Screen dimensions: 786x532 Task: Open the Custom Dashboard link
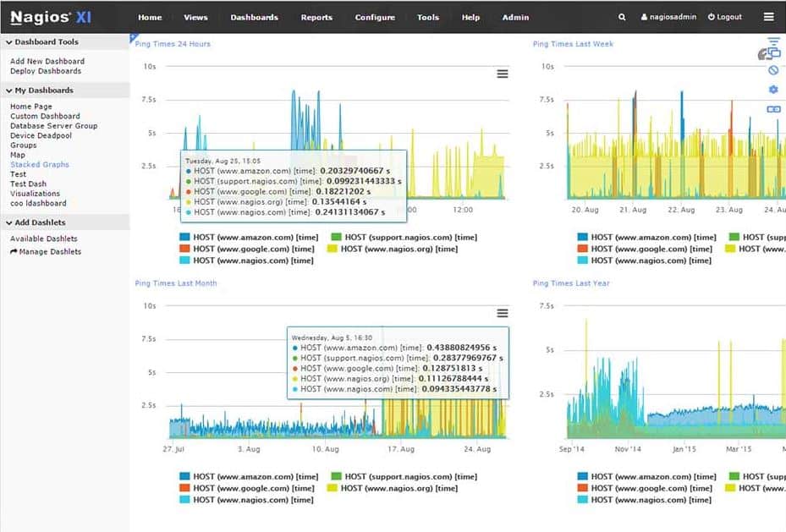(45, 116)
